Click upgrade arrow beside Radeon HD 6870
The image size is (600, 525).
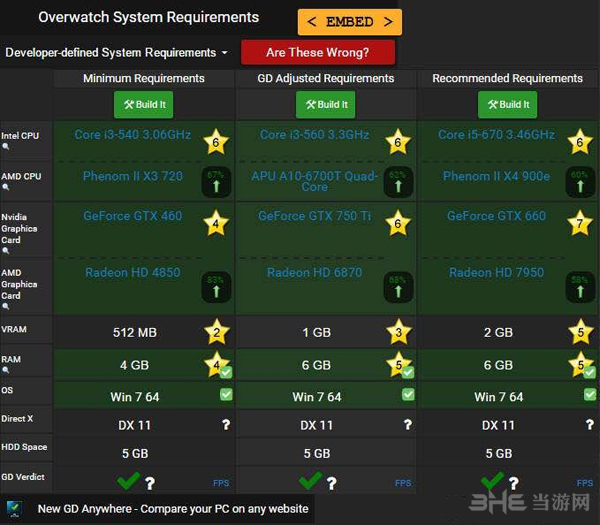(398, 287)
